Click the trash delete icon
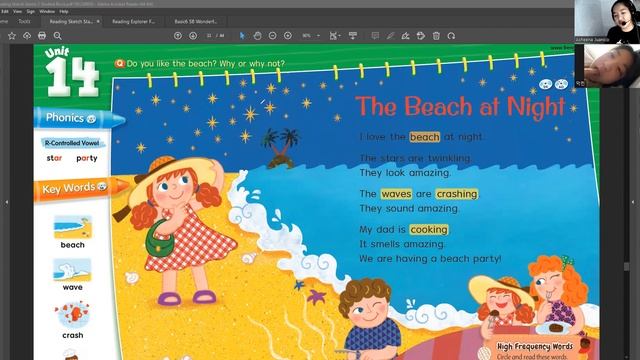Image resolution: width=640 pixels, height=360 pixels. point(436,36)
